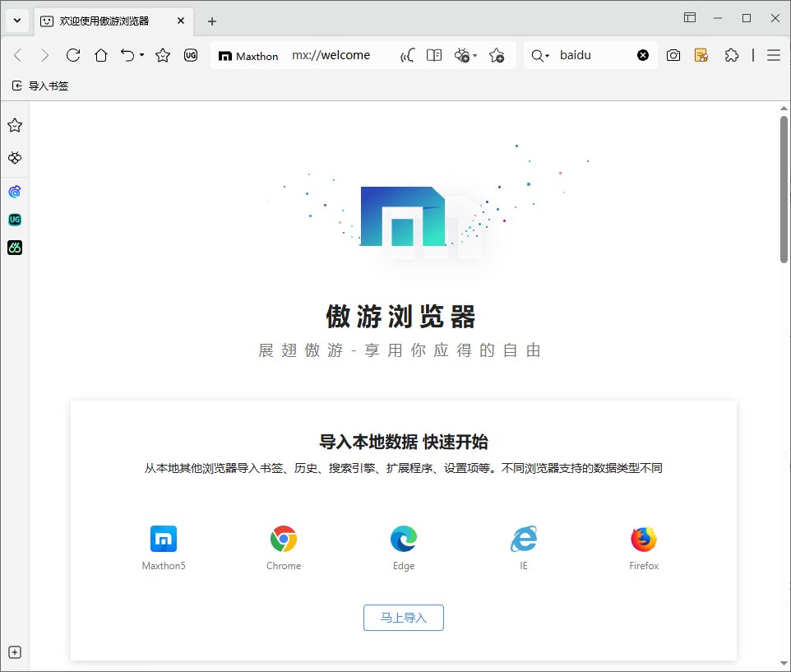791x672 pixels.
Task: Open a new tab with plus button
Action: click(x=212, y=21)
